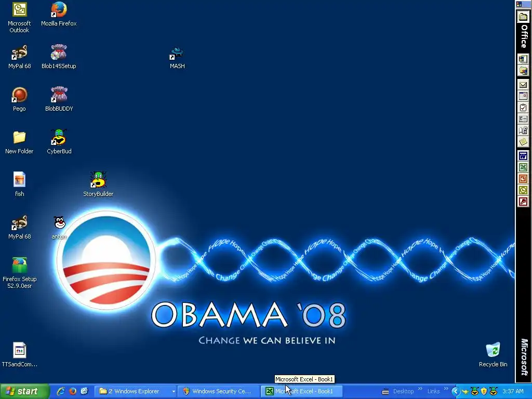Select the CyberBud desktop shortcut

tap(59, 142)
